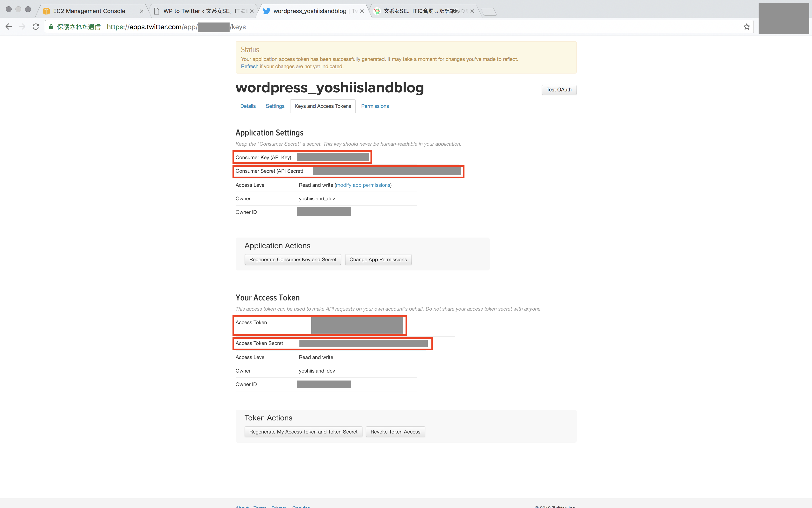The image size is (812, 508).
Task: Click Regenerate My Access Token and Token Secret
Action: click(x=303, y=432)
